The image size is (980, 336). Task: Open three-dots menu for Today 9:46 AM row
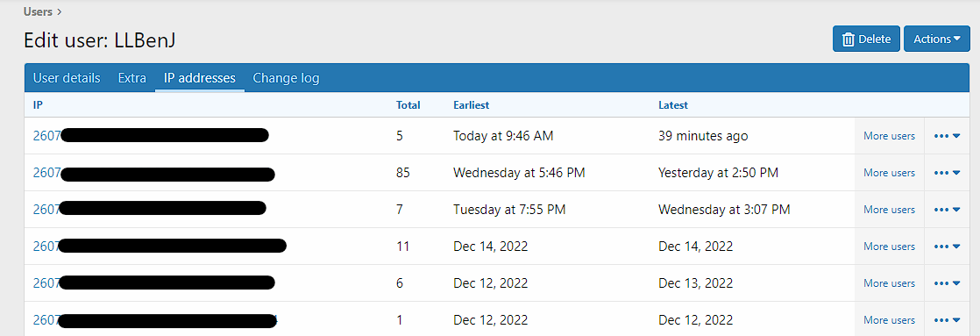pyautogui.click(x=947, y=136)
